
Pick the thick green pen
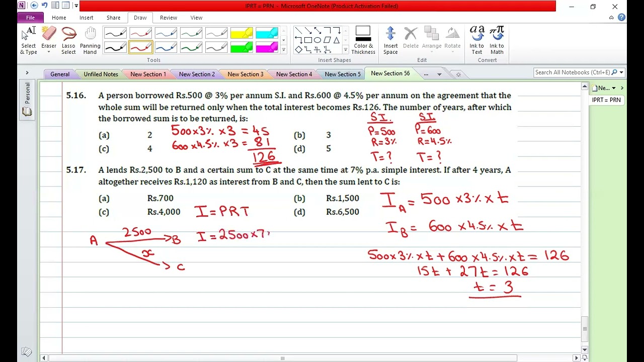tap(191, 47)
